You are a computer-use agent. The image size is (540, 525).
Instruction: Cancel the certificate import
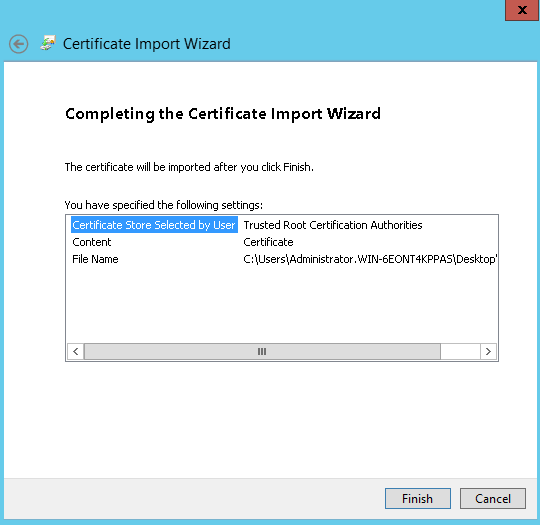pyautogui.click(x=493, y=498)
